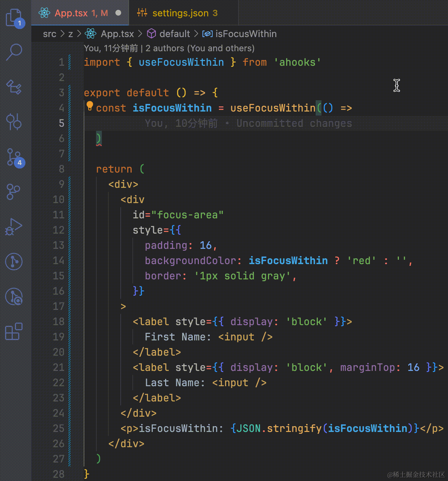Open Source Control with badge 4
Viewport: 448px width, 481px height.
(15, 157)
